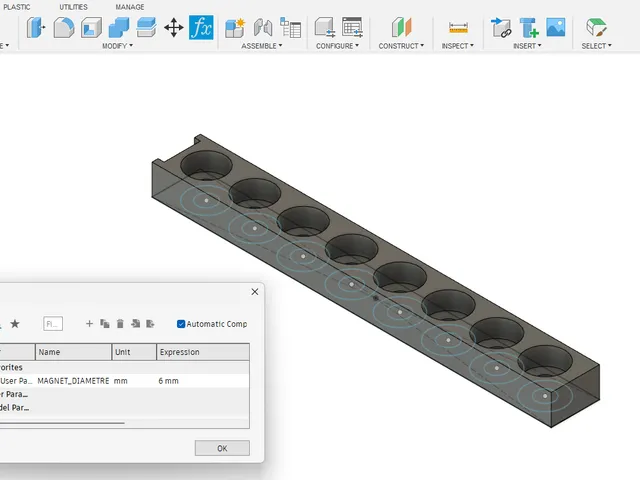Click the Expression column header

(203, 352)
